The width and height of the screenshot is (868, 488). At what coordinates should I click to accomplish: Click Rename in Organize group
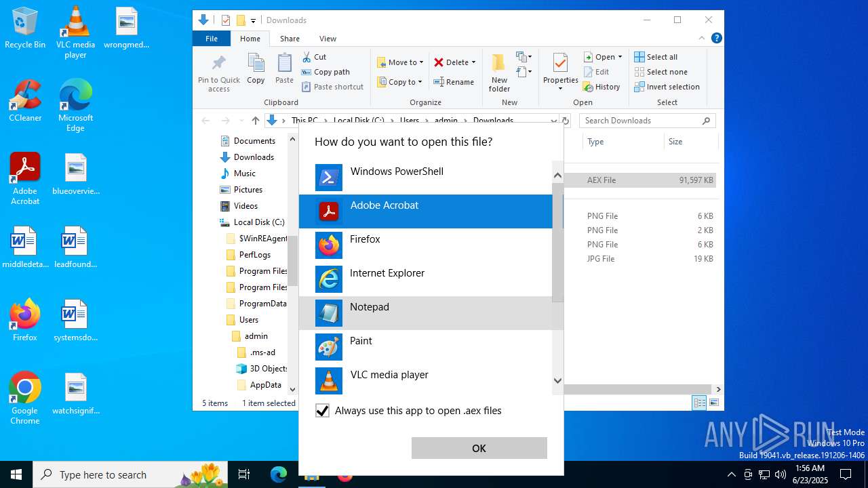point(454,82)
